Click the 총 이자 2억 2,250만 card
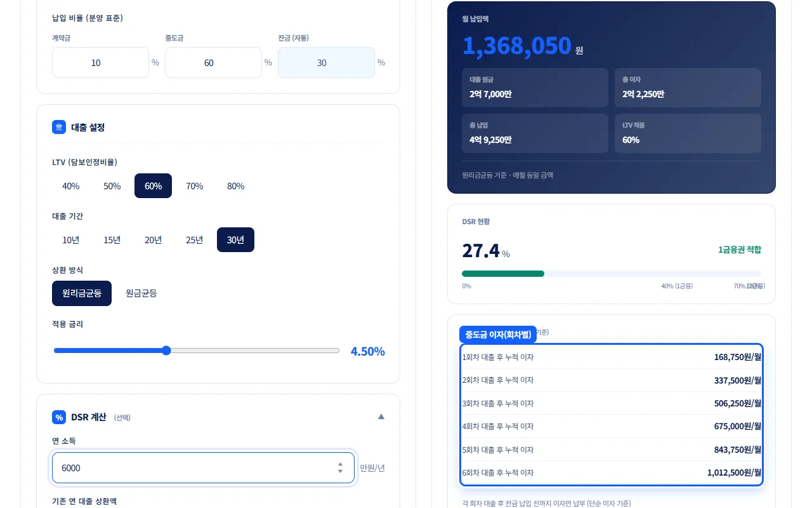The height and width of the screenshot is (508, 812). click(688, 88)
